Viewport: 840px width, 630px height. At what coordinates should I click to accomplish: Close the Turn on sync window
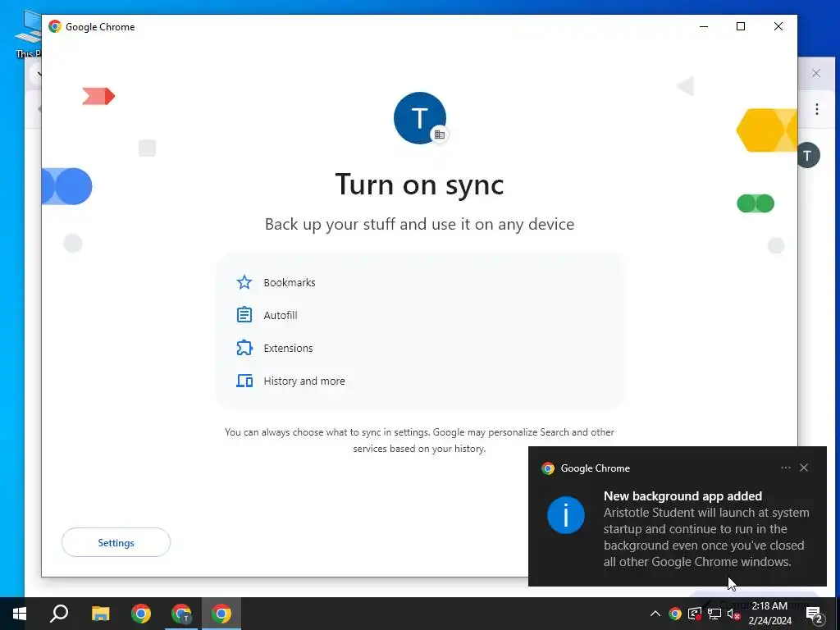point(778,26)
